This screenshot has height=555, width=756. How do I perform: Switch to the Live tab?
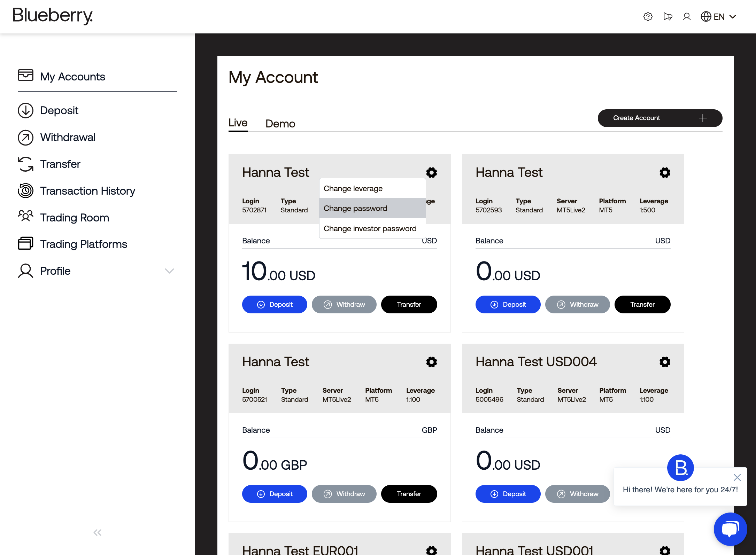pos(238,123)
